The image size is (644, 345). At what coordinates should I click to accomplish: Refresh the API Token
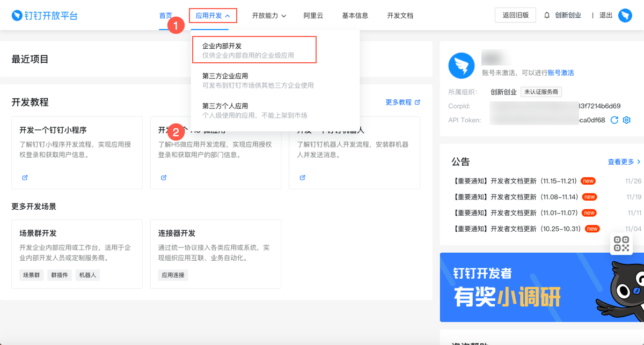pyautogui.click(x=614, y=120)
